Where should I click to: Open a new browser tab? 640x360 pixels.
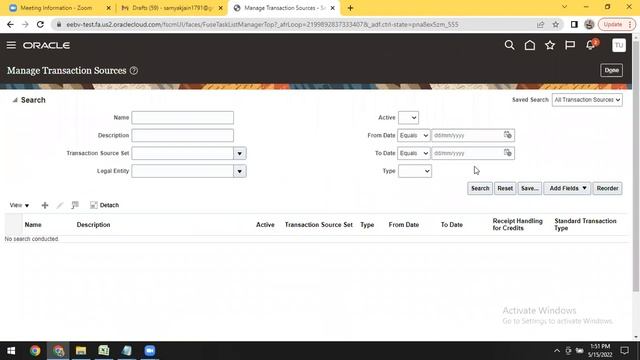[350, 8]
